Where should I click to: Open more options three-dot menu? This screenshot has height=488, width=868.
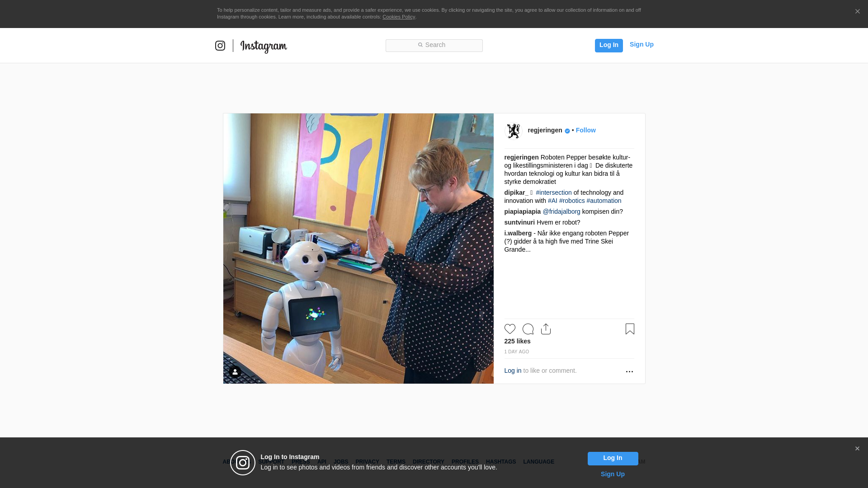pos(629,371)
